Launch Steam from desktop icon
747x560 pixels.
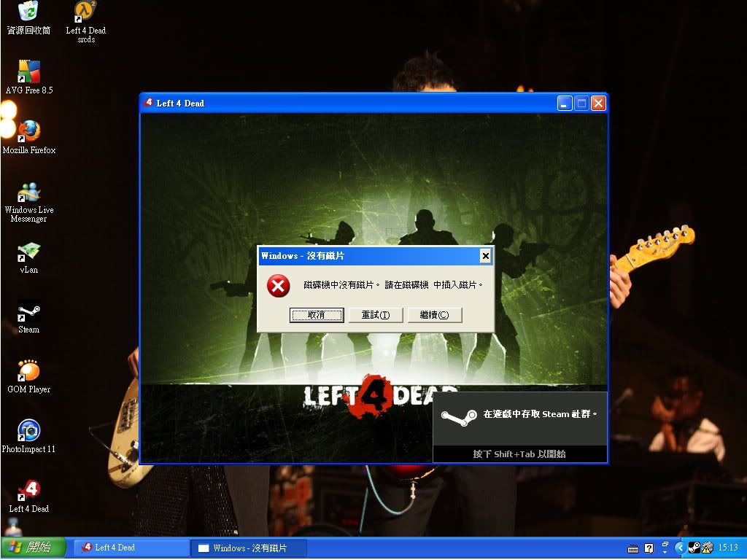[28, 312]
